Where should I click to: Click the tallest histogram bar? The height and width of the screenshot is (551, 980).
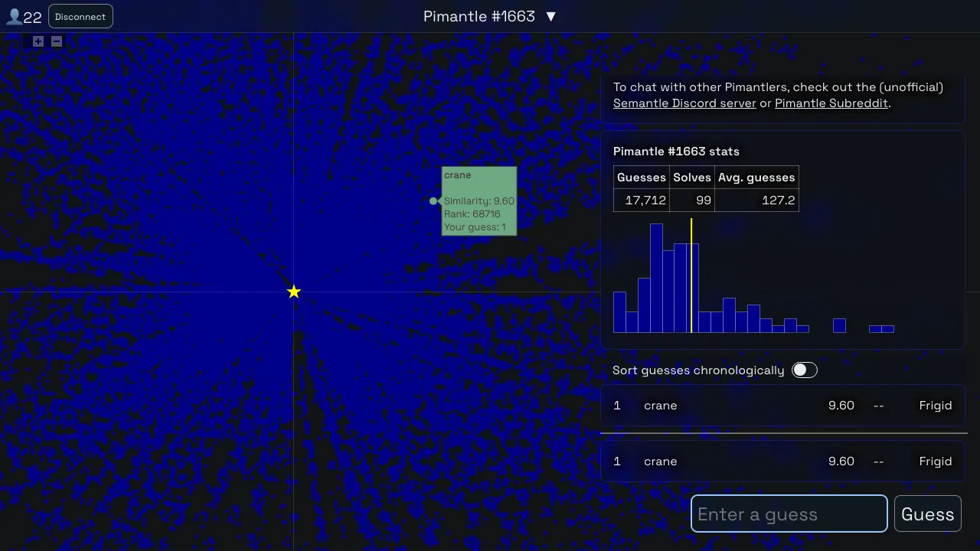click(x=656, y=278)
